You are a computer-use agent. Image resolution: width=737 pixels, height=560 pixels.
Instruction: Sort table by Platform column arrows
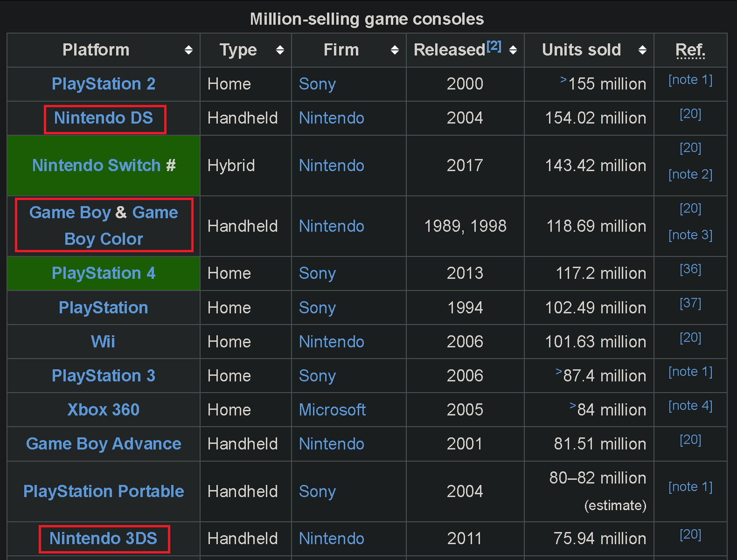188,50
